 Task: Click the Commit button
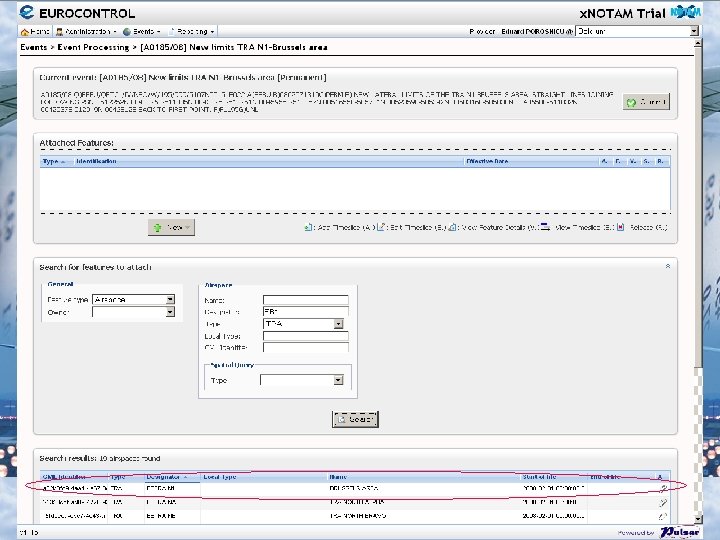(646, 101)
